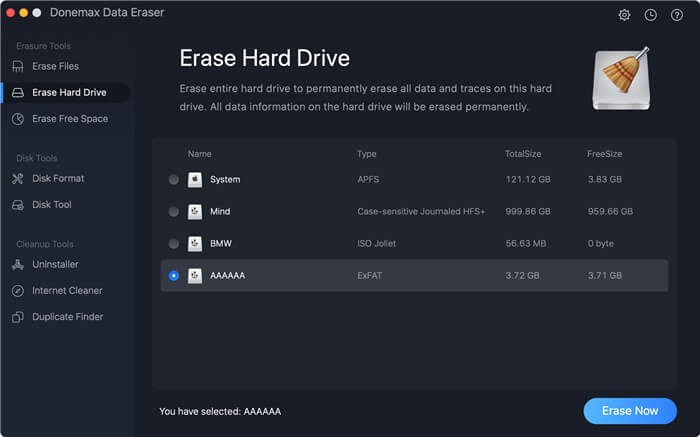Open Disk Tool from sidebar
This screenshot has height=437, width=700.
point(52,205)
